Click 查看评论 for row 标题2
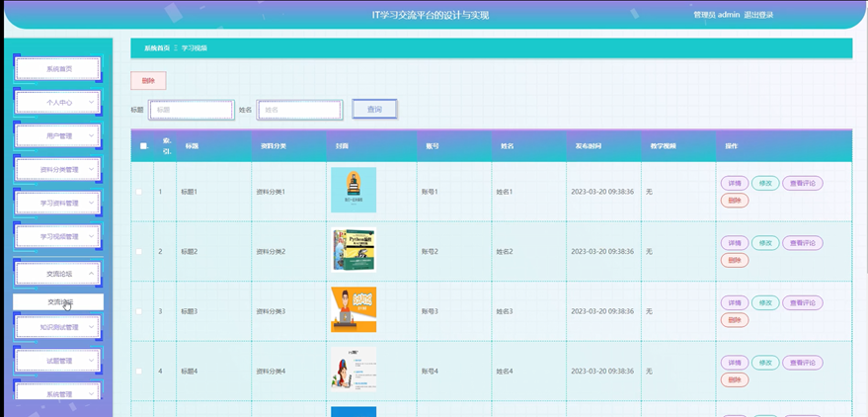868x417 pixels. pos(803,242)
